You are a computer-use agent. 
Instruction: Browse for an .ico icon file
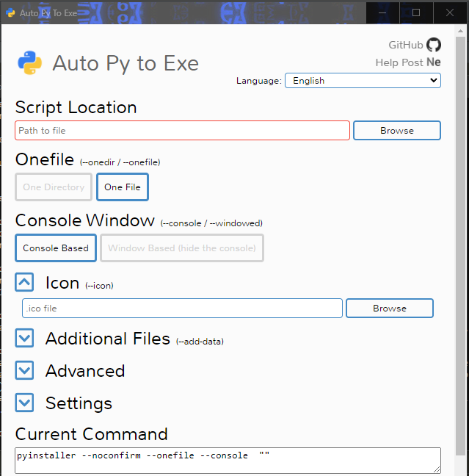coord(390,309)
